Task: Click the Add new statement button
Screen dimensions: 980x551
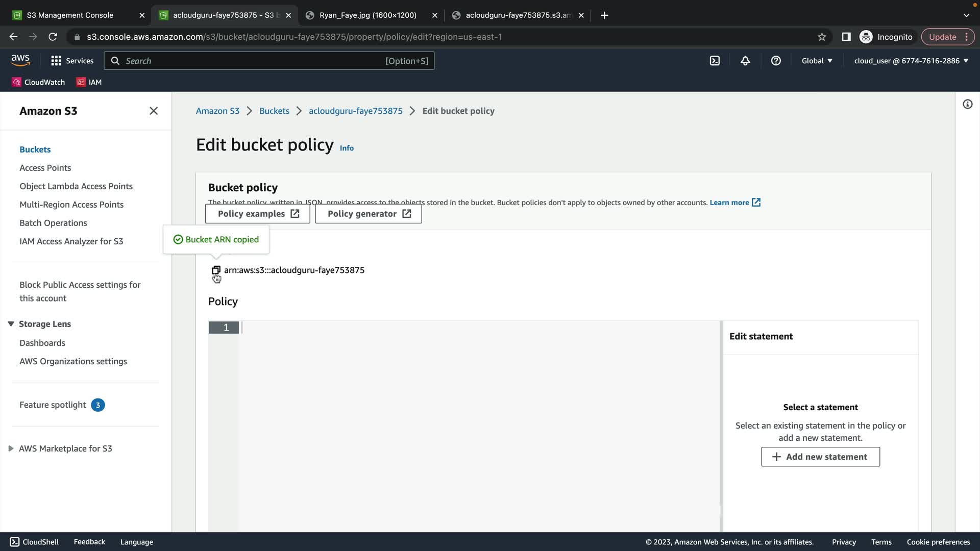Action: 820,457
